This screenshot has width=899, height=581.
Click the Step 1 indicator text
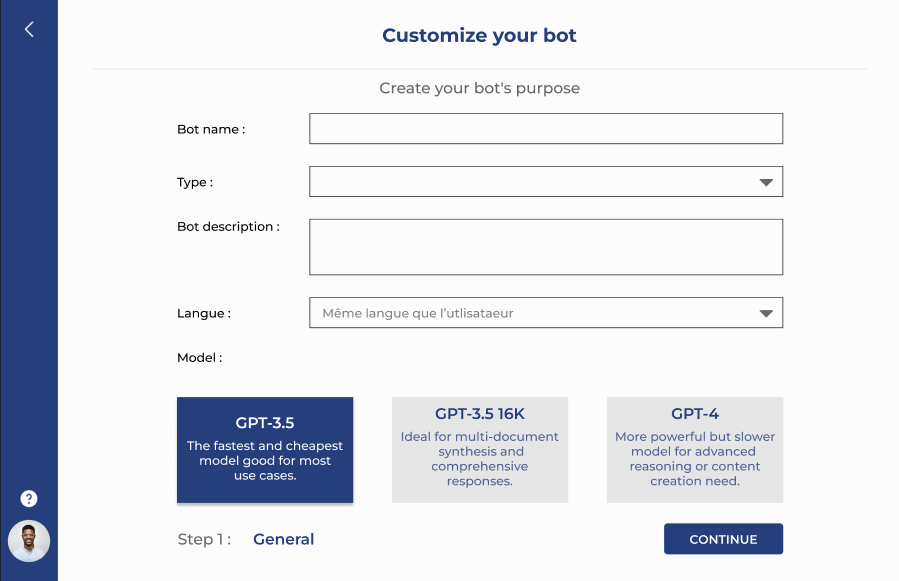[x=204, y=539]
